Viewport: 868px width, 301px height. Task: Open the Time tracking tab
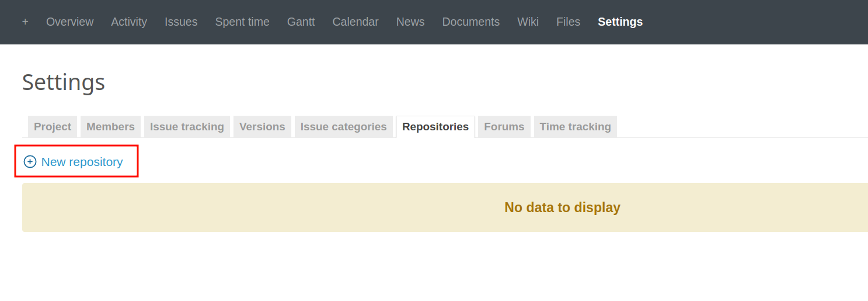click(575, 127)
